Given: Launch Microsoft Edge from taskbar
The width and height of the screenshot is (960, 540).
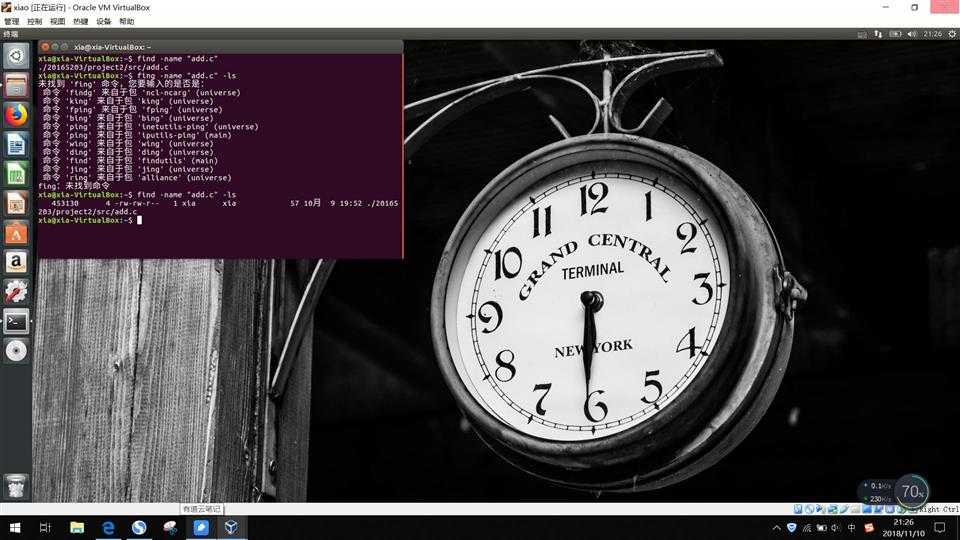Looking at the screenshot, I should [x=108, y=527].
